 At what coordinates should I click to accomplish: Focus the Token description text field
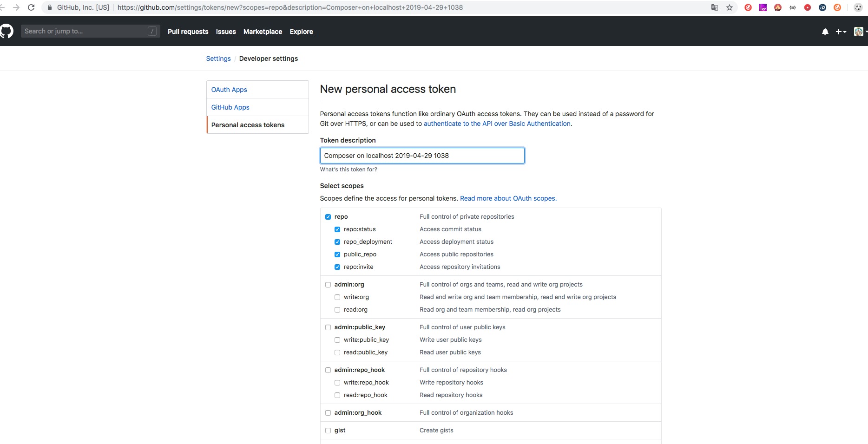(x=422, y=156)
